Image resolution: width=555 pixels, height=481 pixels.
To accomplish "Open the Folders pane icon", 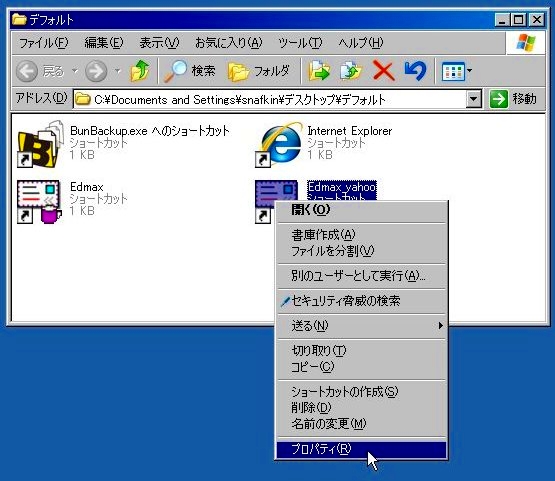I will [238, 71].
